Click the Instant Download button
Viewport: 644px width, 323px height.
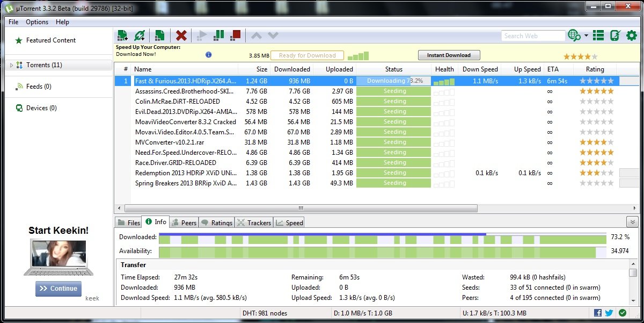pos(449,55)
